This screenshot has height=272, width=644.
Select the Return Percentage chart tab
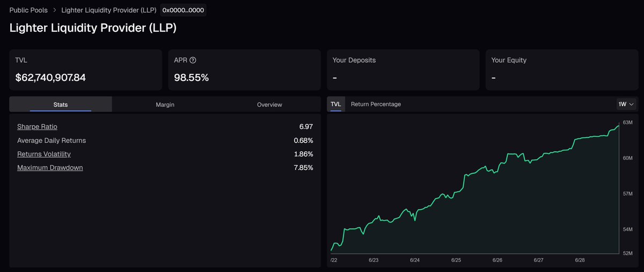point(376,104)
